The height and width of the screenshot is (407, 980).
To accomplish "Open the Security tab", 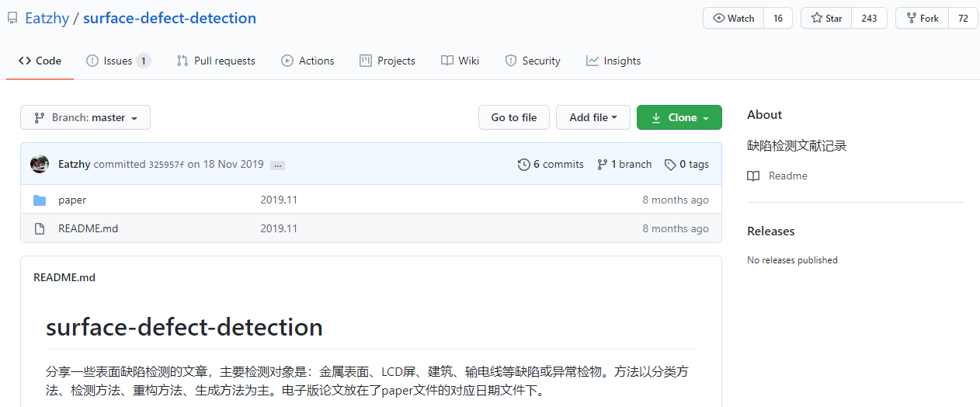I will 533,61.
